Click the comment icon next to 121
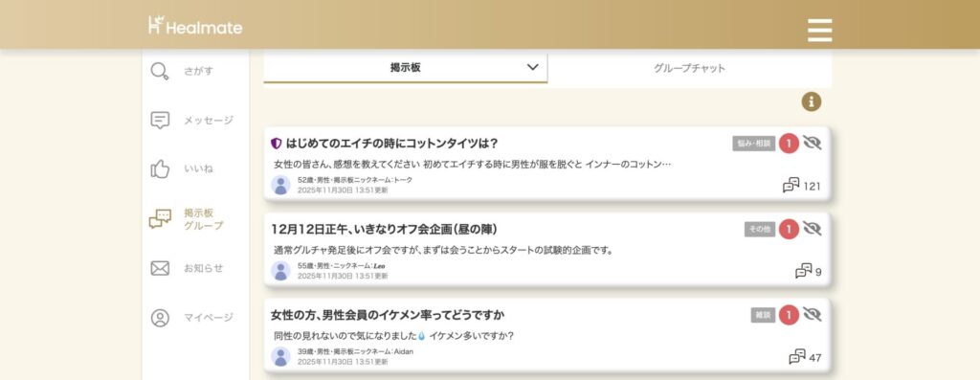Viewport: 980px width, 380px height. click(791, 185)
